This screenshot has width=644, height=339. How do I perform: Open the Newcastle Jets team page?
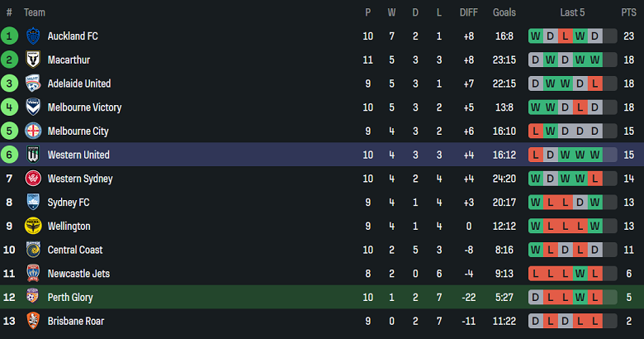[78, 274]
